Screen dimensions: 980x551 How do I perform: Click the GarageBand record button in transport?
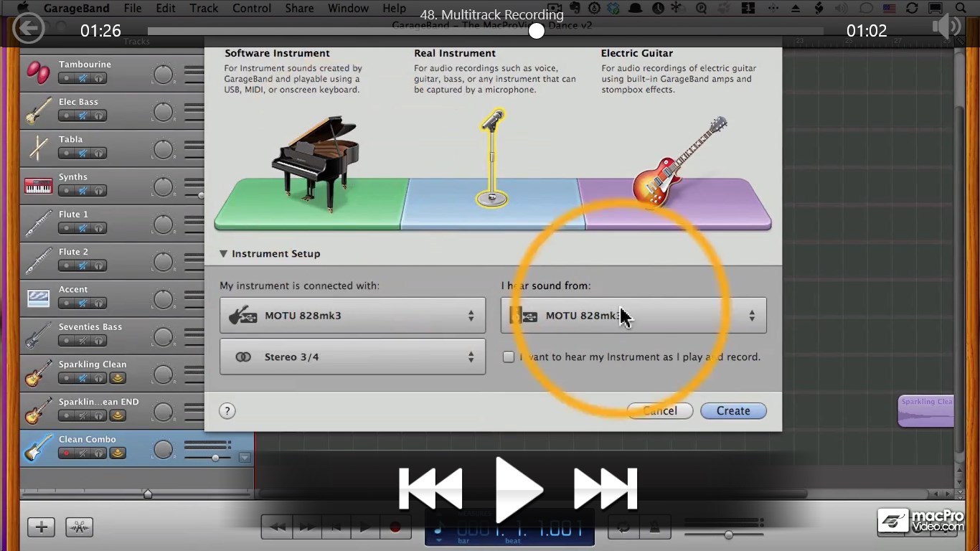[395, 526]
